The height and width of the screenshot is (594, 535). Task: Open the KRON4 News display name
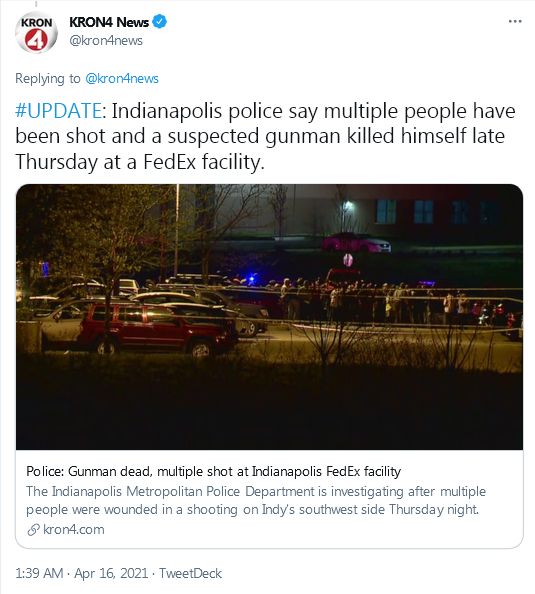pyautogui.click(x=109, y=22)
